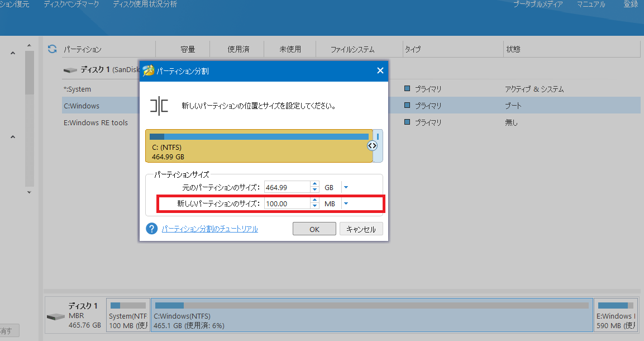Click the パーティション column header
The height and width of the screenshot is (341, 644).
click(83, 49)
